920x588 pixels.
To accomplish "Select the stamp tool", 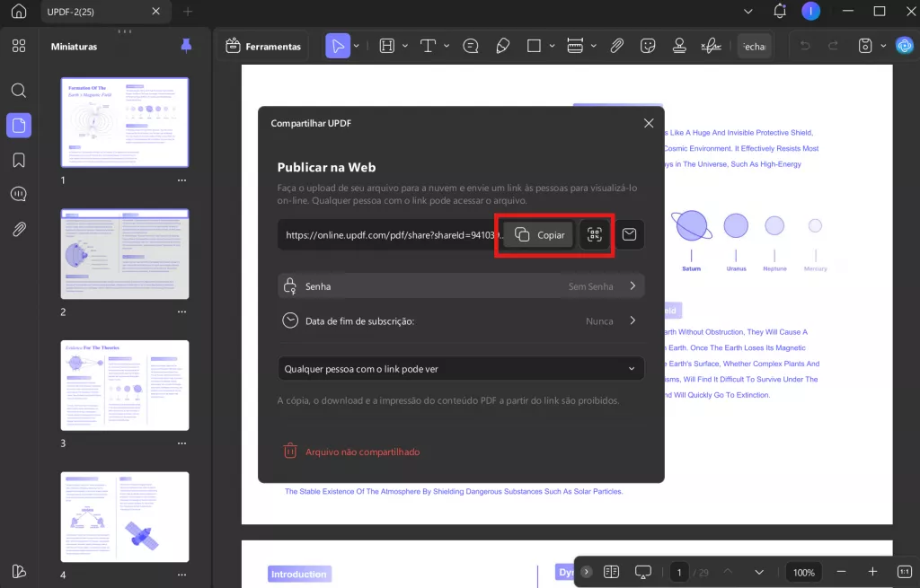I will (x=679, y=46).
